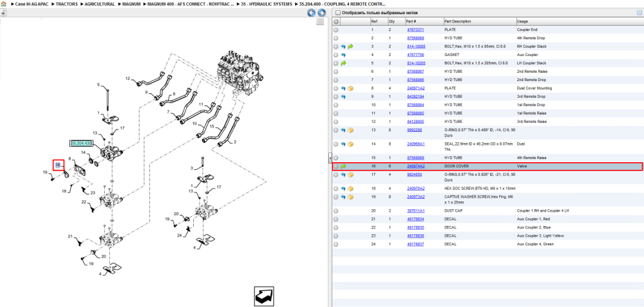Click callout number 24 in the diagram
Screen dimensions: 644x307
[180, 235]
